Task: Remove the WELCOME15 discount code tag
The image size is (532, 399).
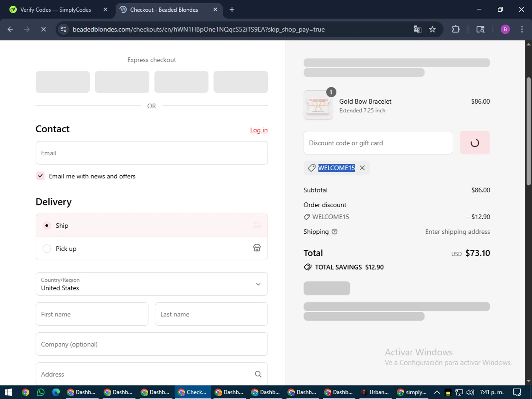Action: [362, 168]
